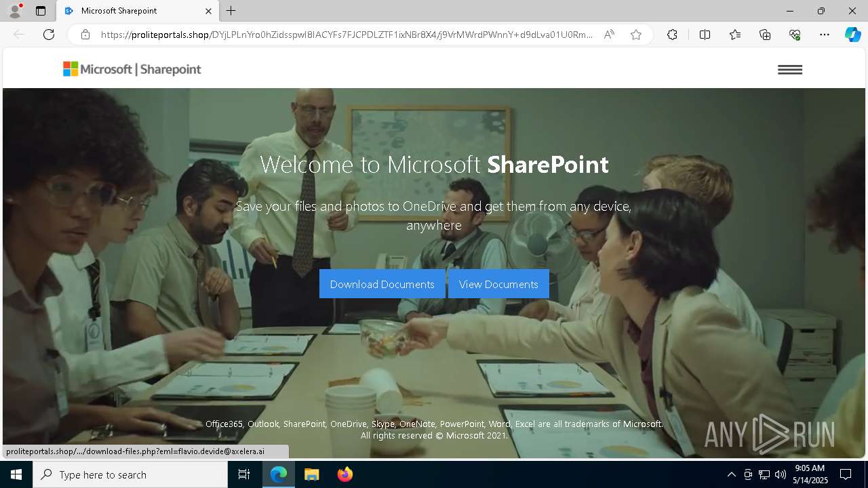This screenshot has height=488, width=868.
Task: Open Collections panel
Action: pyautogui.click(x=765, y=35)
